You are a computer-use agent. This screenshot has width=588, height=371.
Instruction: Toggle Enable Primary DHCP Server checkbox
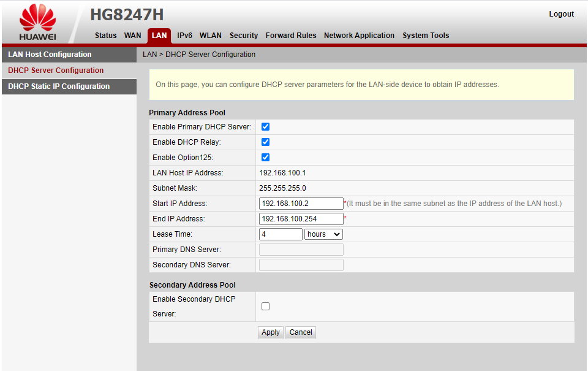click(x=265, y=126)
